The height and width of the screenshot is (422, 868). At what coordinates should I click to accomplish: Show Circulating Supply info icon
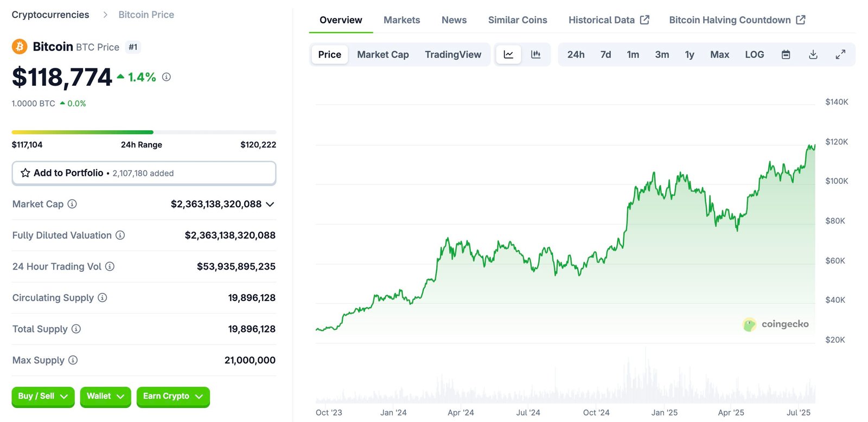[103, 298]
